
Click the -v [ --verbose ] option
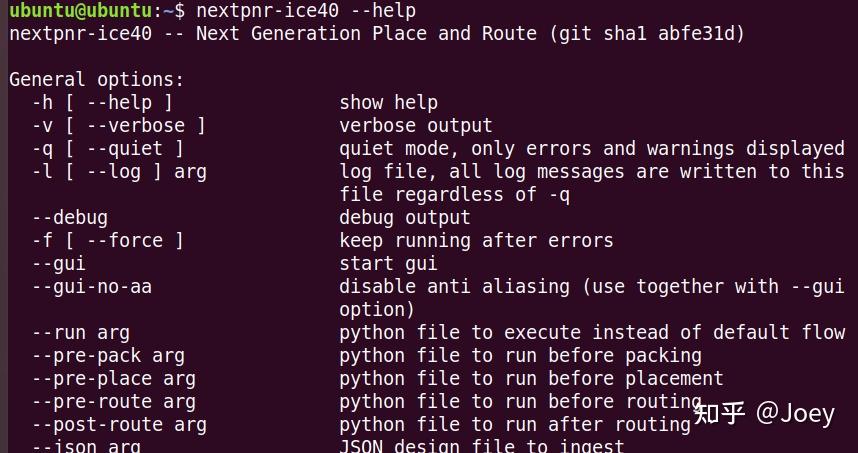[118, 126]
